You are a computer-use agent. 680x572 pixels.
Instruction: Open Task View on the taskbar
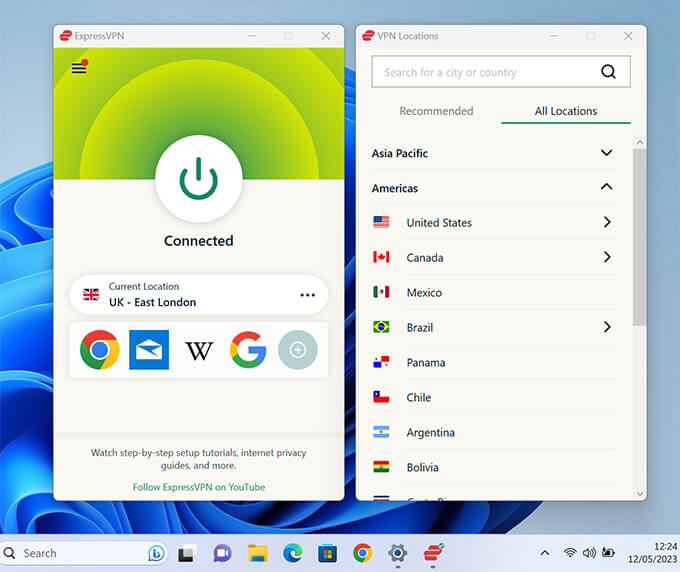coord(187,554)
